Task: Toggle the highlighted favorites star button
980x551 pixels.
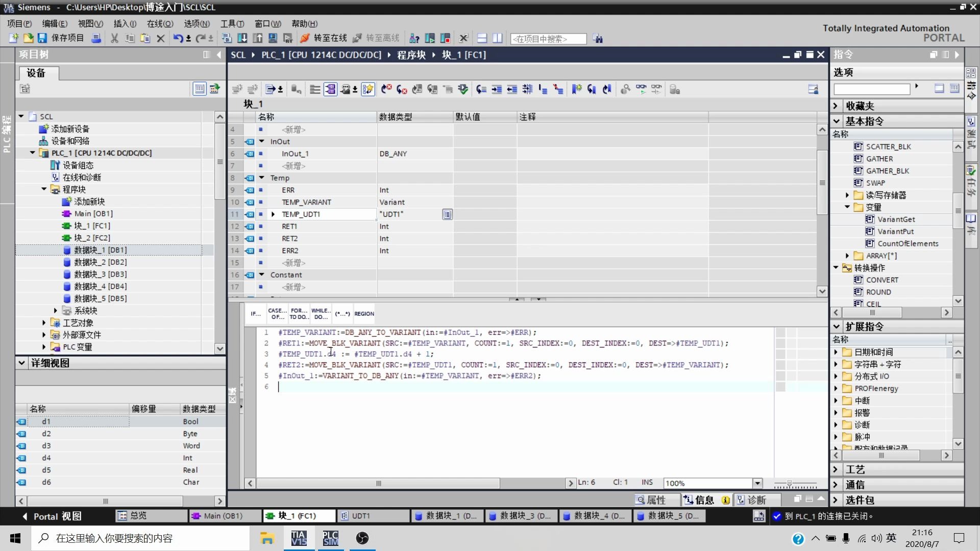Action: 367,90
